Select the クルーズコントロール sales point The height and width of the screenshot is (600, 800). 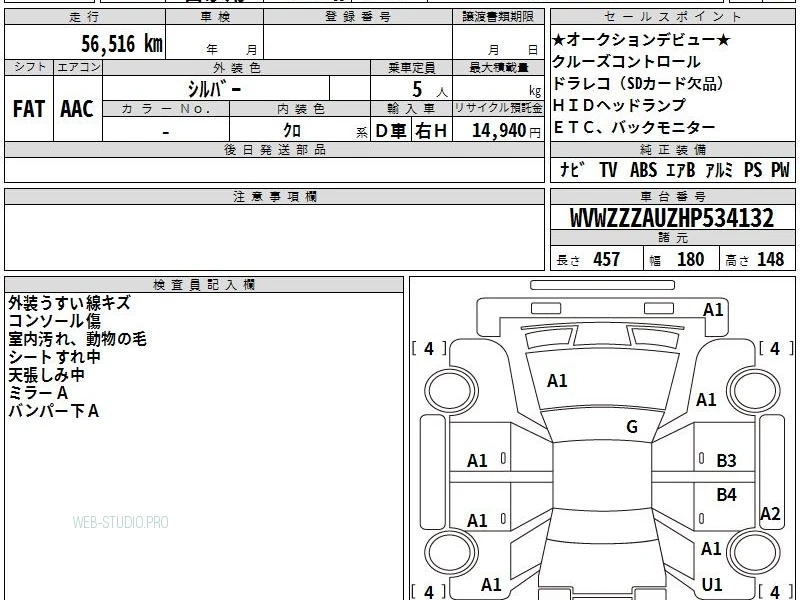click(x=626, y=61)
